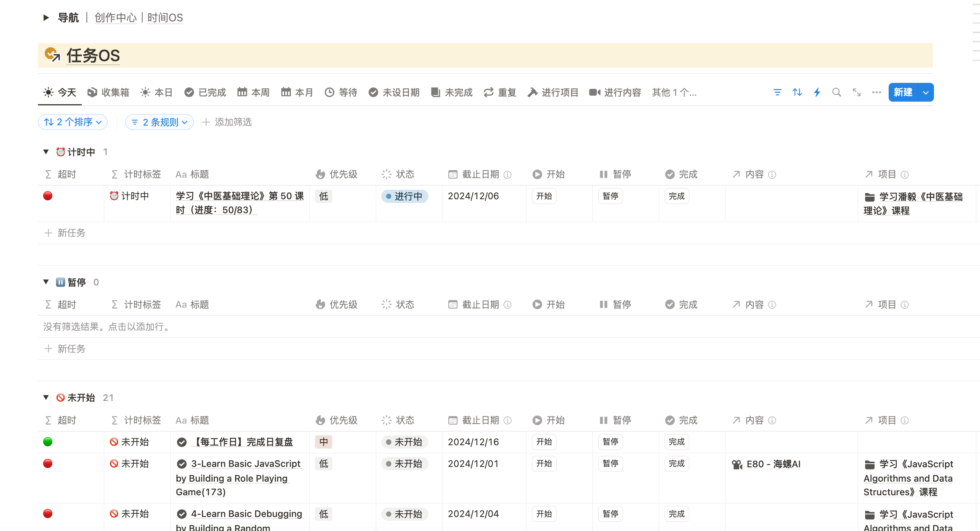Open dropdown arrow beside 新建 button
Viewport: 980px width, 531px height.
(x=925, y=92)
